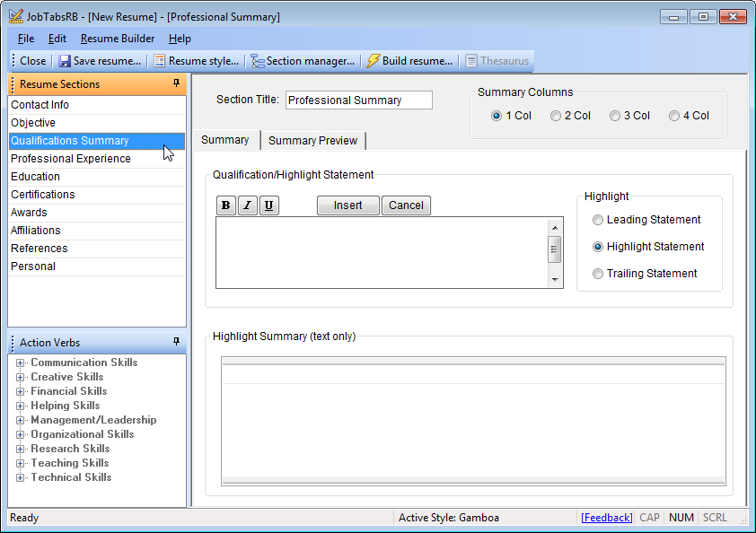Click the Insert button

click(347, 205)
